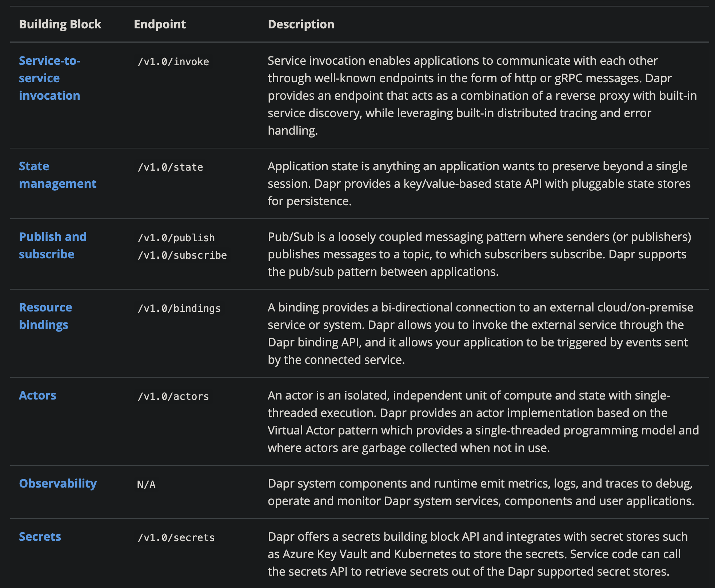The width and height of the screenshot is (715, 588).
Task: Open the Service-to-service invocation link
Action: pos(49,78)
